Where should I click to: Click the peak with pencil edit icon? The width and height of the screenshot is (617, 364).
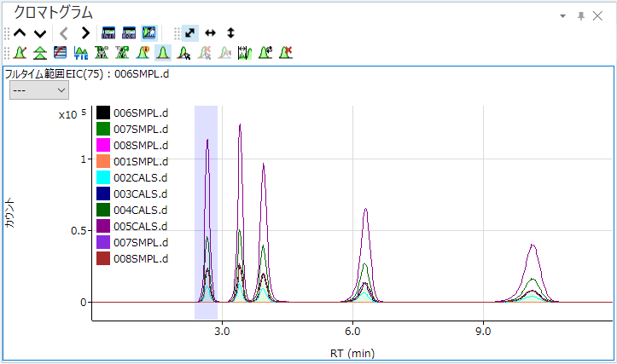click(20, 53)
